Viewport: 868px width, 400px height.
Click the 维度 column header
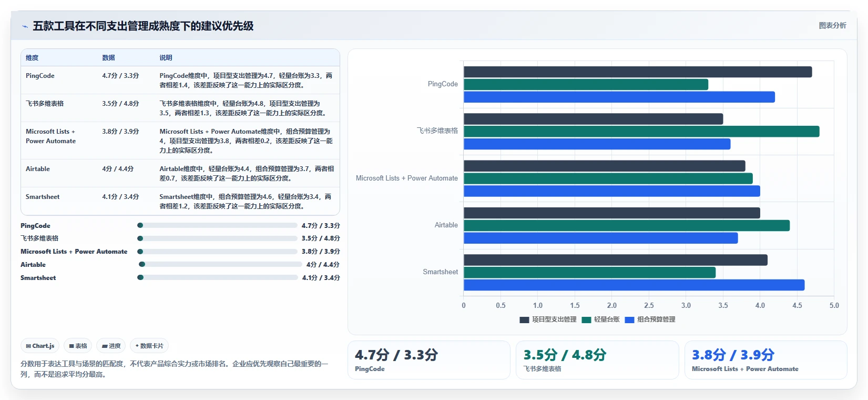pyautogui.click(x=32, y=58)
